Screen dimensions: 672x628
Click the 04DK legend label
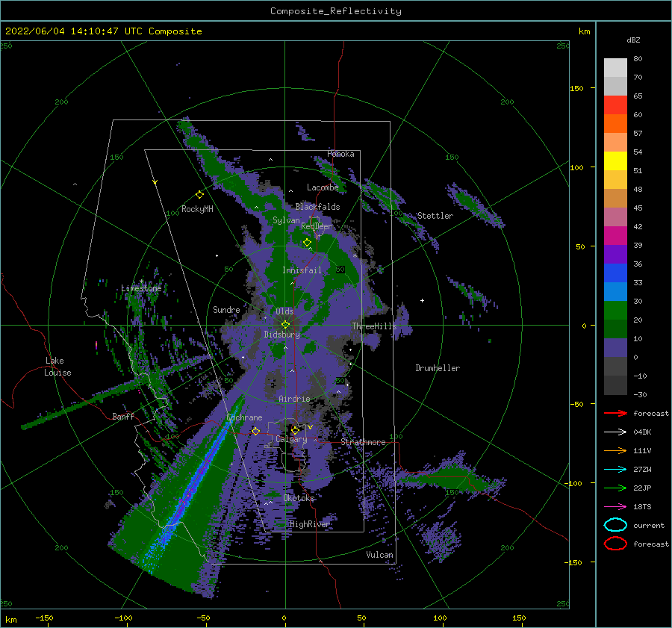[x=642, y=432]
